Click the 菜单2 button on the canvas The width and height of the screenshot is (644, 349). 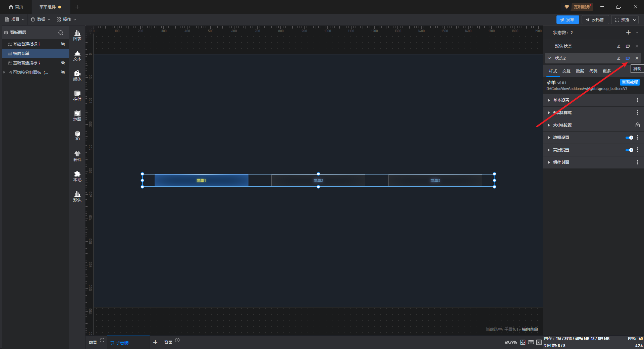point(318,181)
